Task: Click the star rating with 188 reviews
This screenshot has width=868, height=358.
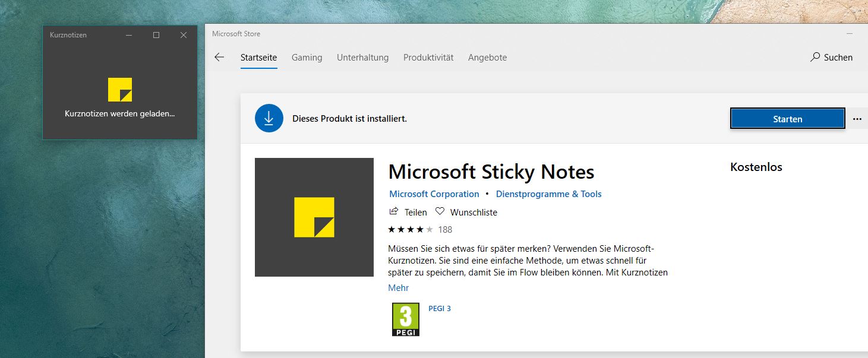Action: pyautogui.click(x=420, y=229)
